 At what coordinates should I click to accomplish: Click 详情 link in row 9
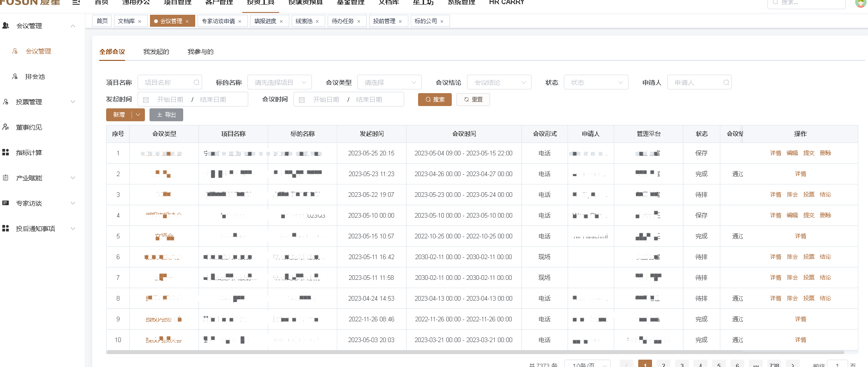click(x=801, y=319)
